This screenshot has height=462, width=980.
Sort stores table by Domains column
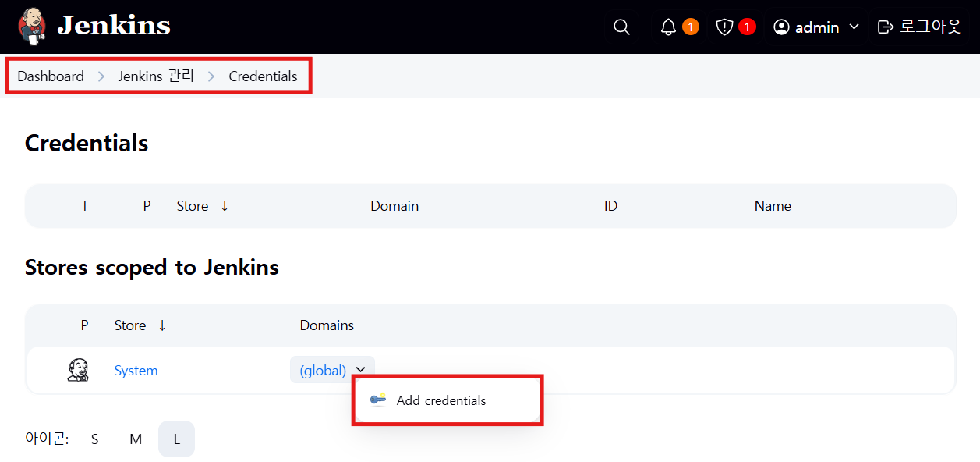point(327,325)
